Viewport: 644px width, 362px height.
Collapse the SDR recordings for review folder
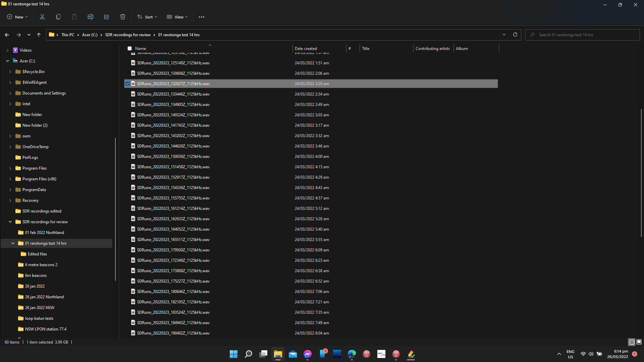coord(10,222)
